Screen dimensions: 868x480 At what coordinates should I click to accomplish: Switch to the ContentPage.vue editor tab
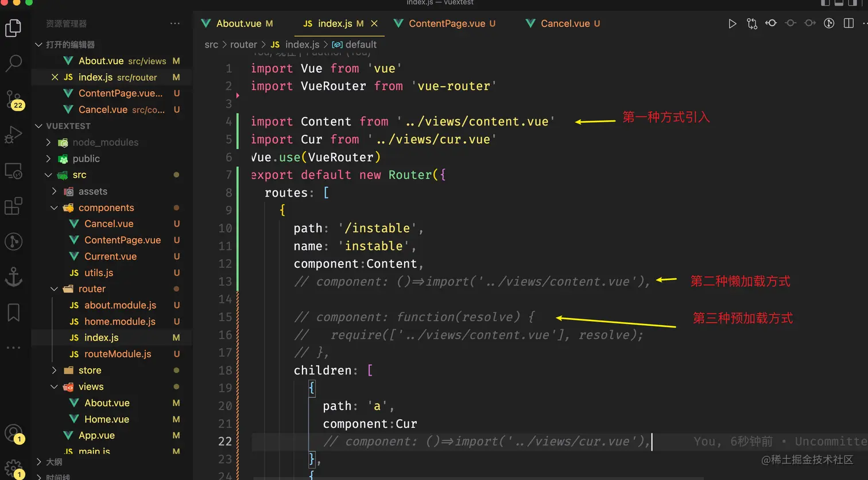click(x=445, y=24)
